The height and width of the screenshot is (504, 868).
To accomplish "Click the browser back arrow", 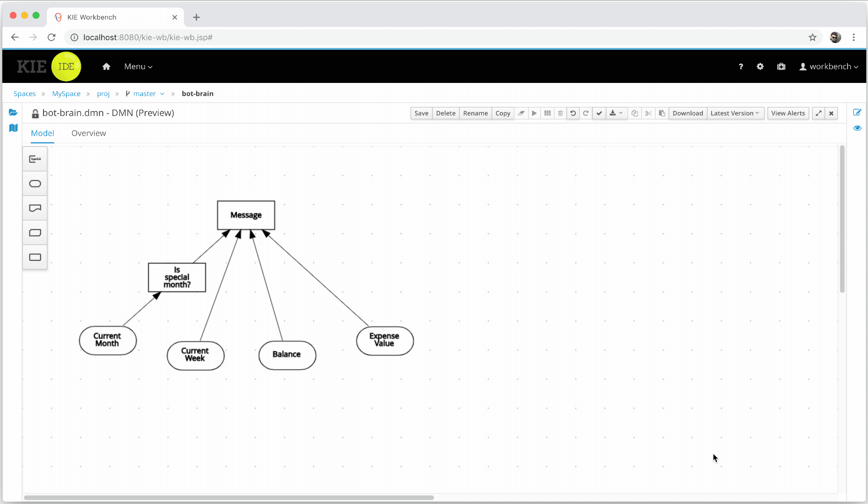I will point(15,37).
